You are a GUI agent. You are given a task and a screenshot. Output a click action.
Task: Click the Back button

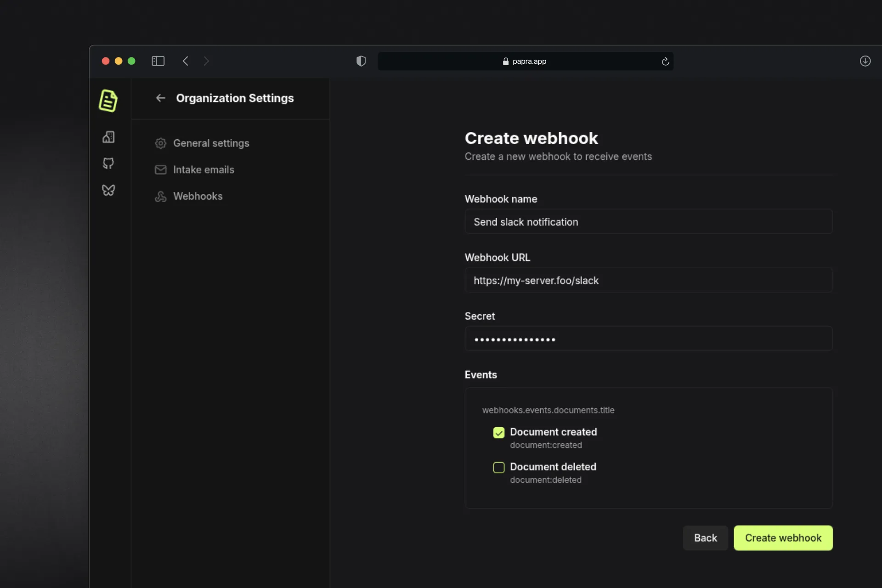(705, 537)
